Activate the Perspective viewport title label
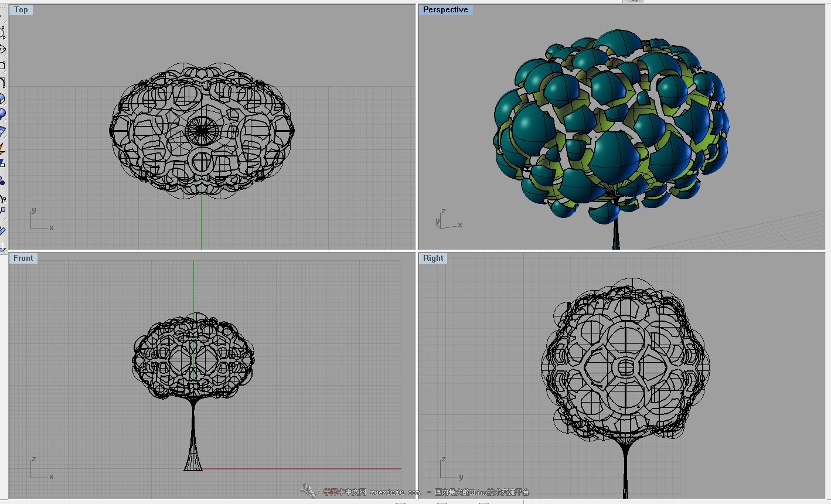 click(445, 10)
